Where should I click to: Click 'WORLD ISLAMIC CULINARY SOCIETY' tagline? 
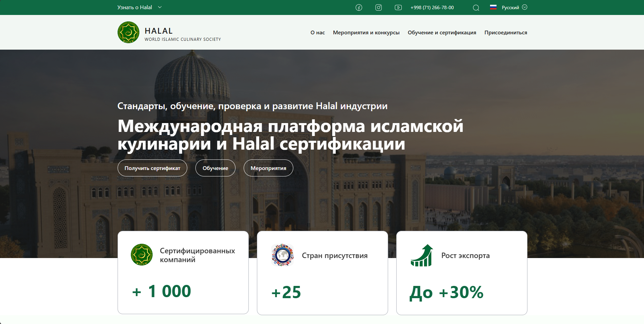click(183, 39)
